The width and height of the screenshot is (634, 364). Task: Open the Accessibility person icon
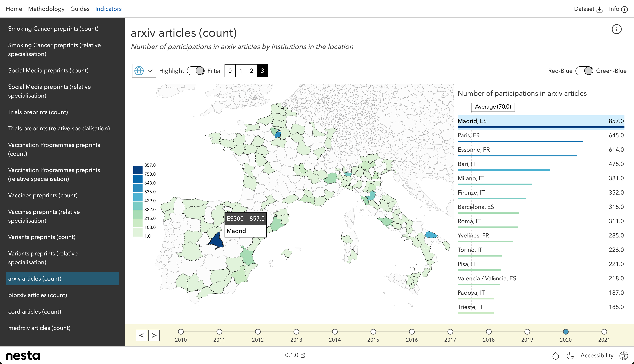624,356
